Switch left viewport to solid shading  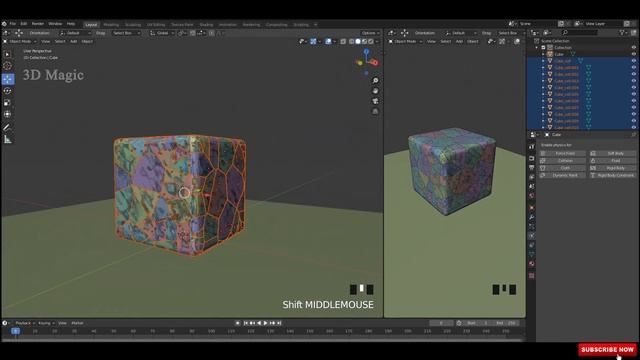(358, 41)
